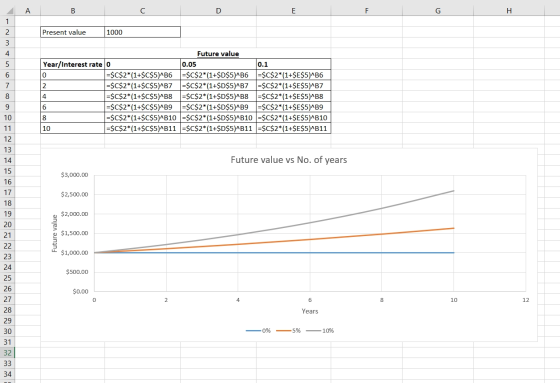
Task: Select the 'Future value' heading cell
Action: (218, 54)
